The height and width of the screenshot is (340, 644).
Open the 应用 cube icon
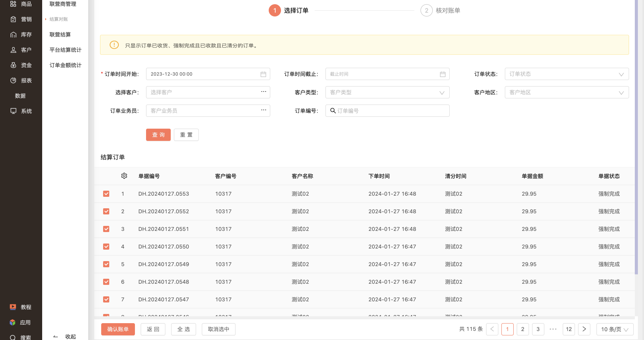13,322
